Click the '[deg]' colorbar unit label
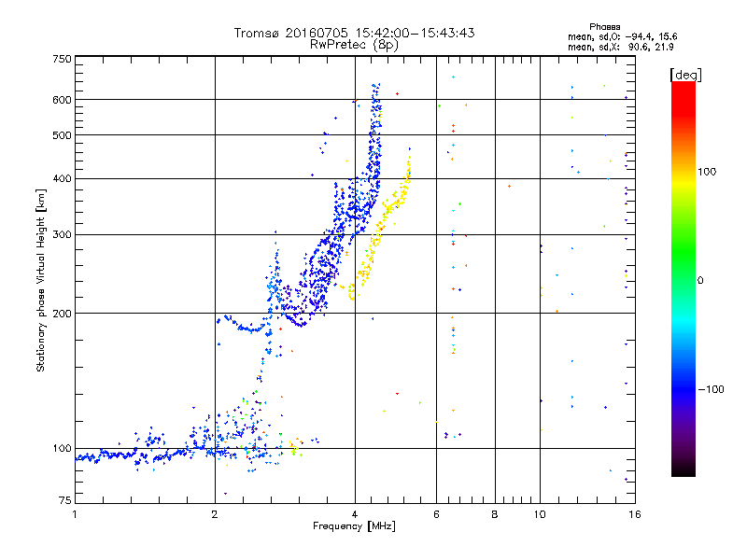This screenshot has height=560, width=747. coord(685,75)
